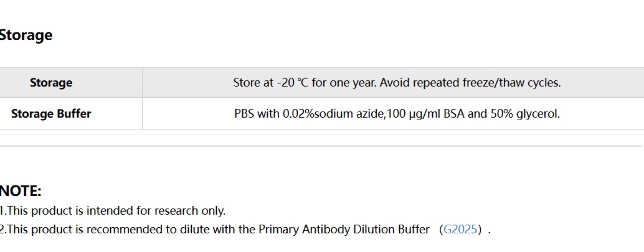Select the Storage Buffer row label
Viewport: 644px width, 252px height.
[51, 114]
